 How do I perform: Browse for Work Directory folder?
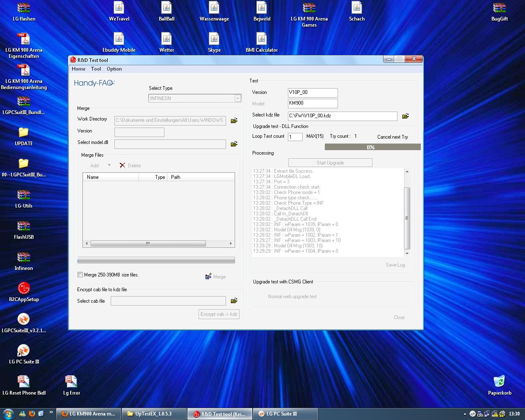click(x=234, y=121)
